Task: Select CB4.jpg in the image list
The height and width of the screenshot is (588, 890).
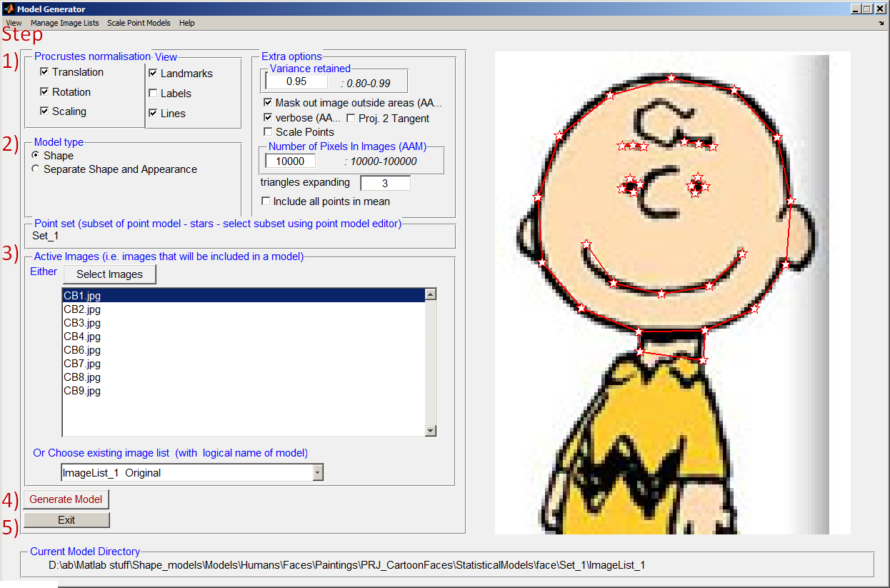Action: click(x=82, y=337)
